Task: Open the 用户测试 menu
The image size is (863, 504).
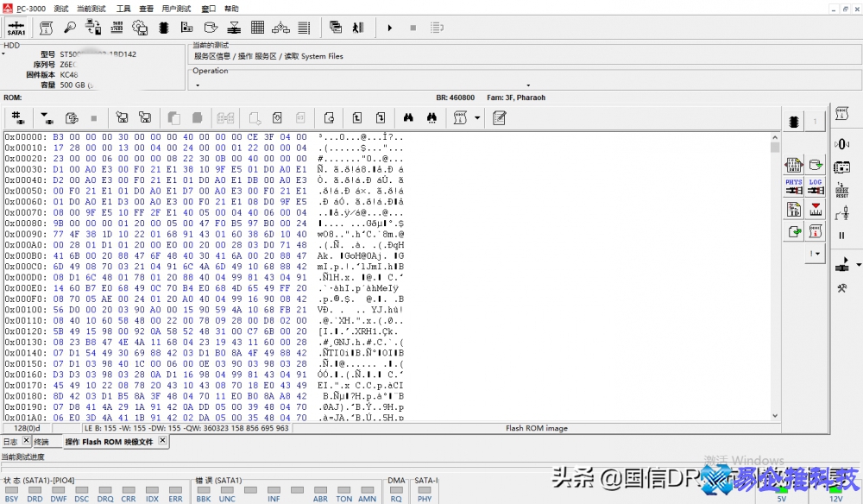Action: (176, 9)
